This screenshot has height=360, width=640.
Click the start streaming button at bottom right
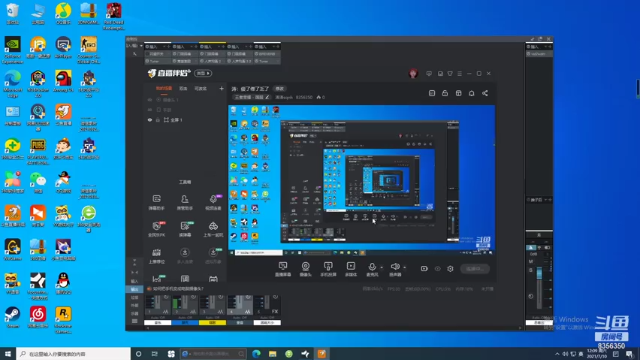click(x=475, y=269)
